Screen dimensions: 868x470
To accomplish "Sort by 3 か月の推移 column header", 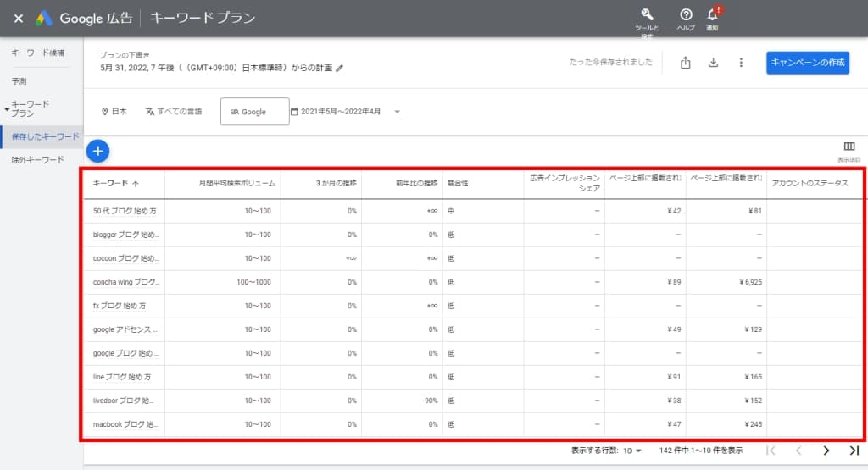I will [336, 183].
